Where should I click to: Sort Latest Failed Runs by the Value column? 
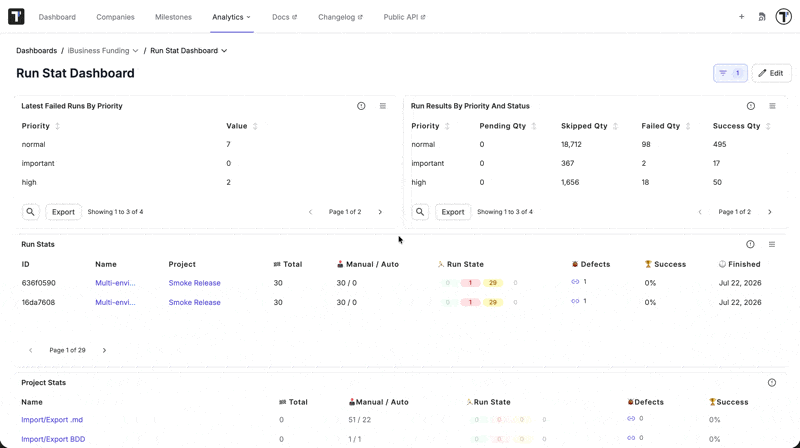pos(255,126)
